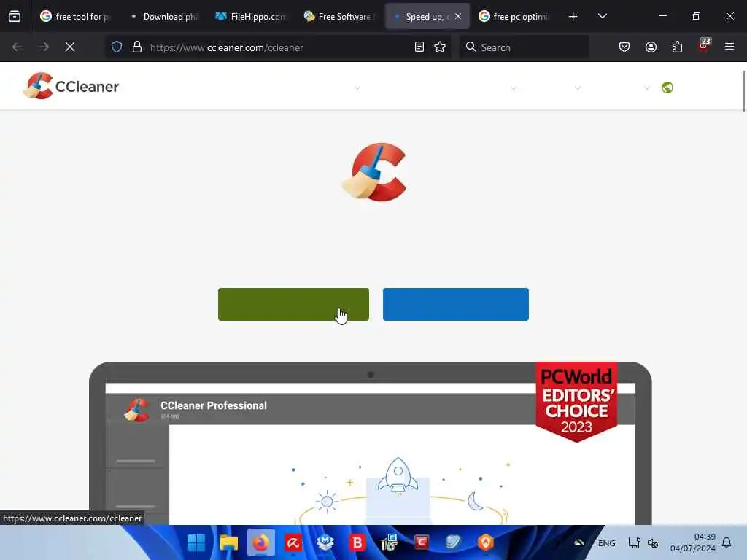Open Firefox account icon
747x560 pixels.
tap(651, 47)
